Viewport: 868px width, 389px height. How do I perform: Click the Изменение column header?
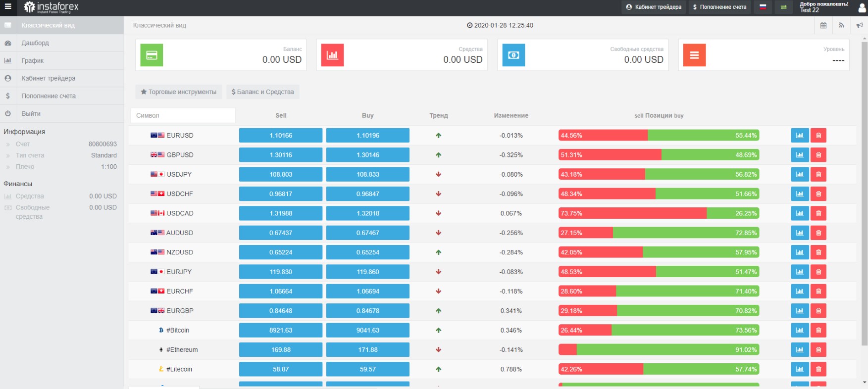tap(511, 115)
